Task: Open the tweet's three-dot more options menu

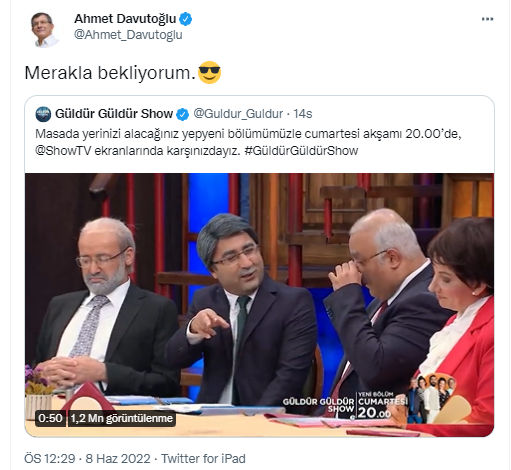Action: [487, 19]
